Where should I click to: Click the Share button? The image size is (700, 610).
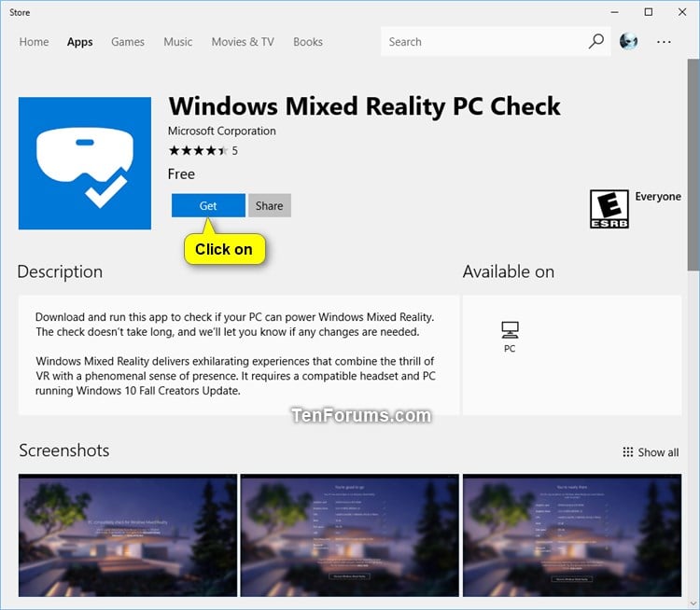269,206
